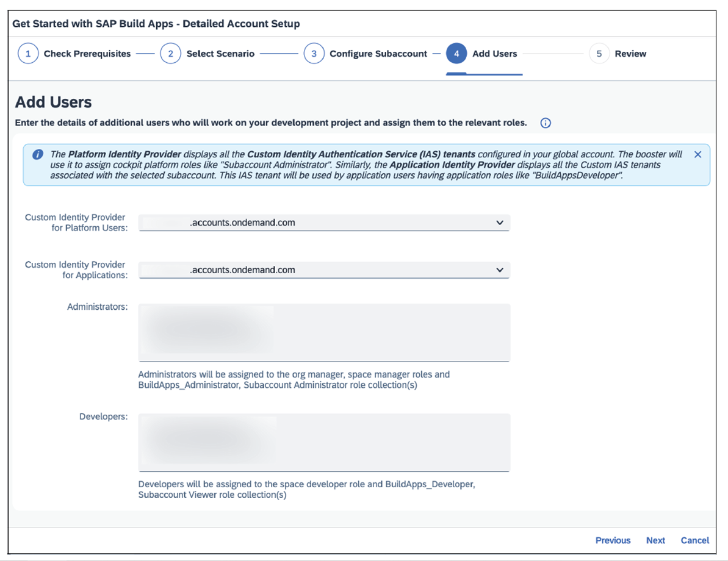
Task: Cancel the account setup wizard
Action: coord(695,540)
